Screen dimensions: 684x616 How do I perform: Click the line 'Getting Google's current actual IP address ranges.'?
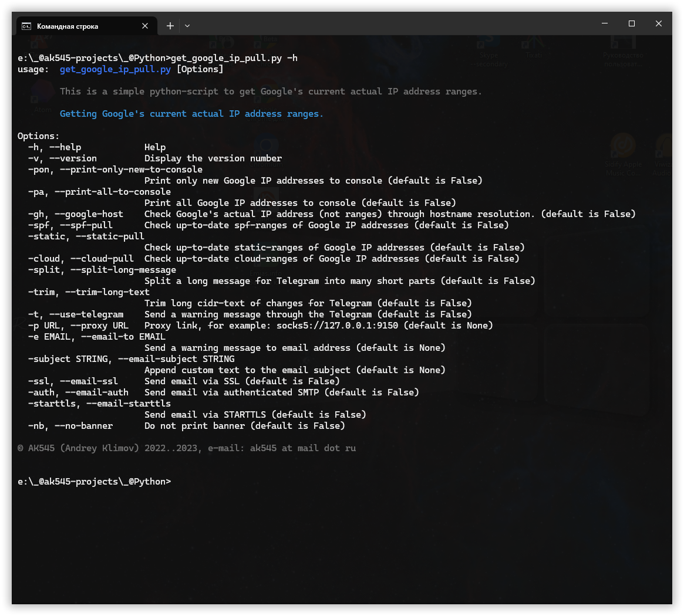[191, 114]
